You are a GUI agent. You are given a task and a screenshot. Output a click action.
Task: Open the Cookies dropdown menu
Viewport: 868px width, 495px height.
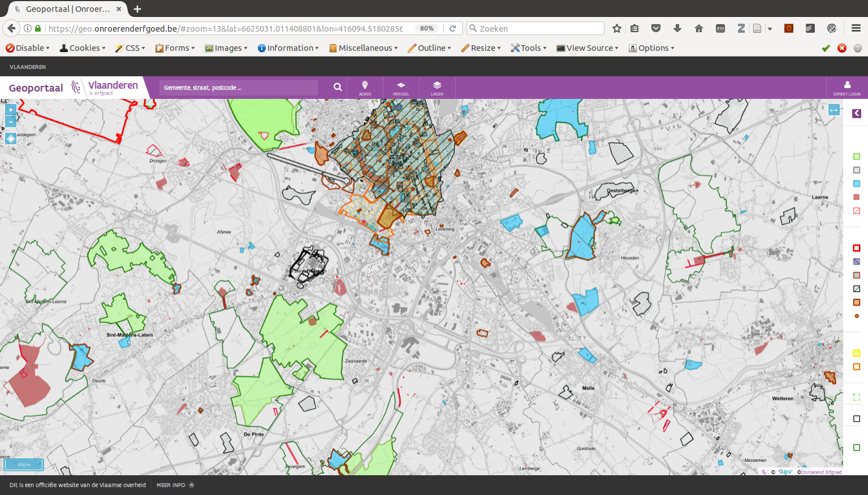[x=83, y=48]
